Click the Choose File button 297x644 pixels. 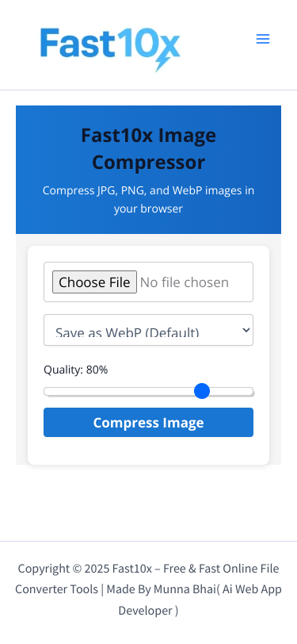tap(94, 282)
